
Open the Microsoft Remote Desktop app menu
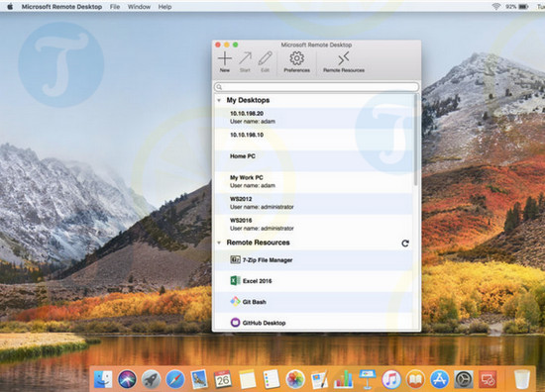click(61, 7)
